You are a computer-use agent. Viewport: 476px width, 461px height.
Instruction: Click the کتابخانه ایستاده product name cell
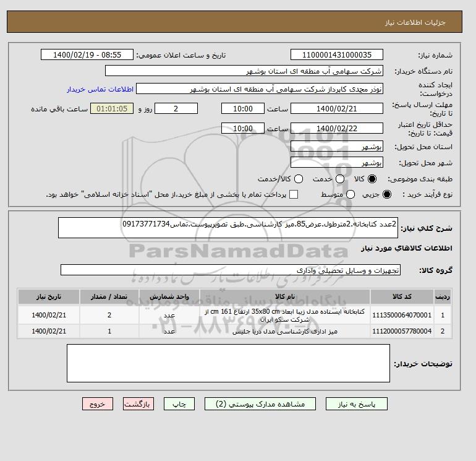tap(285, 315)
